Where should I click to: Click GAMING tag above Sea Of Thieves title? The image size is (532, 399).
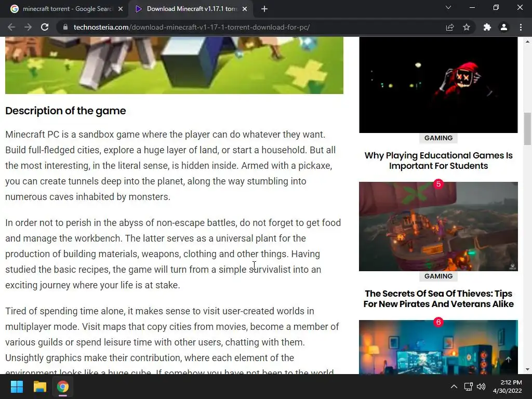coord(438,276)
